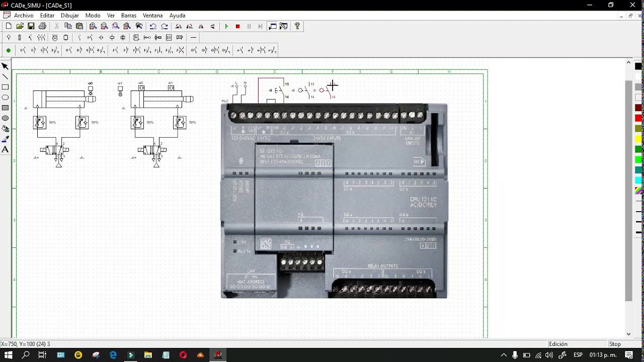
Task: Copy the selection using the Copy icon
Action: (68, 26)
